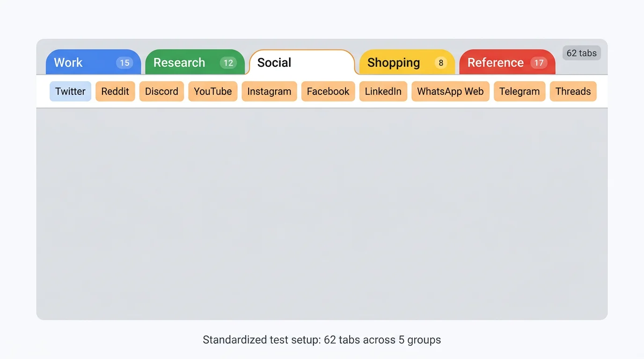644x359 pixels.
Task: Switch to the YouTube tab
Action: [213, 91]
